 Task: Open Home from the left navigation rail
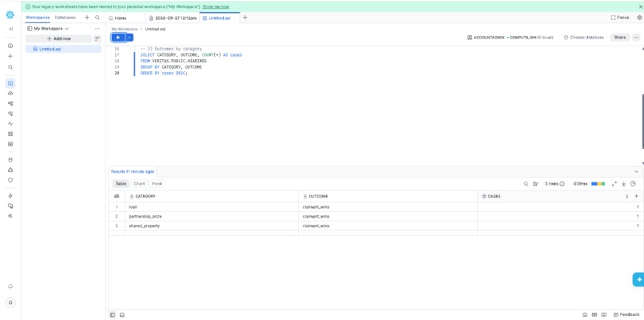click(10, 46)
